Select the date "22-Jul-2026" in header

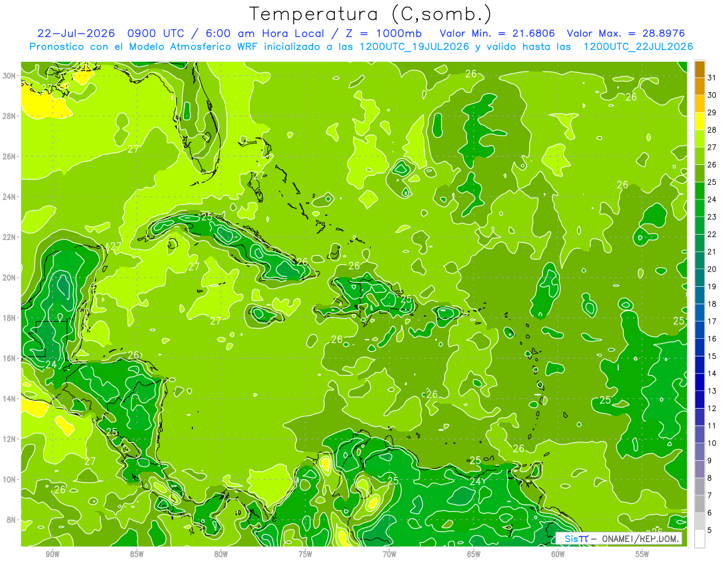click(76, 33)
